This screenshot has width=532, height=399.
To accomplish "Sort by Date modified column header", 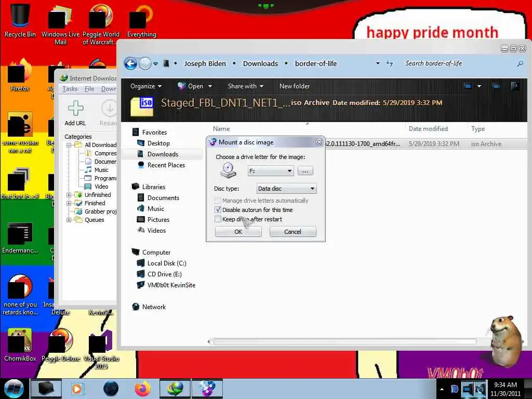I will point(428,129).
